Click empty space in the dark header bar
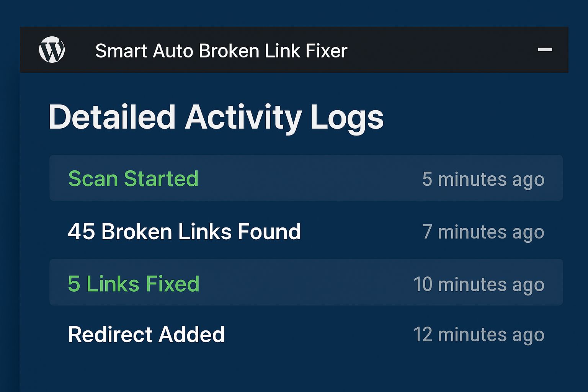The width and height of the screenshot is (588, 392). [x=440, y=50]
